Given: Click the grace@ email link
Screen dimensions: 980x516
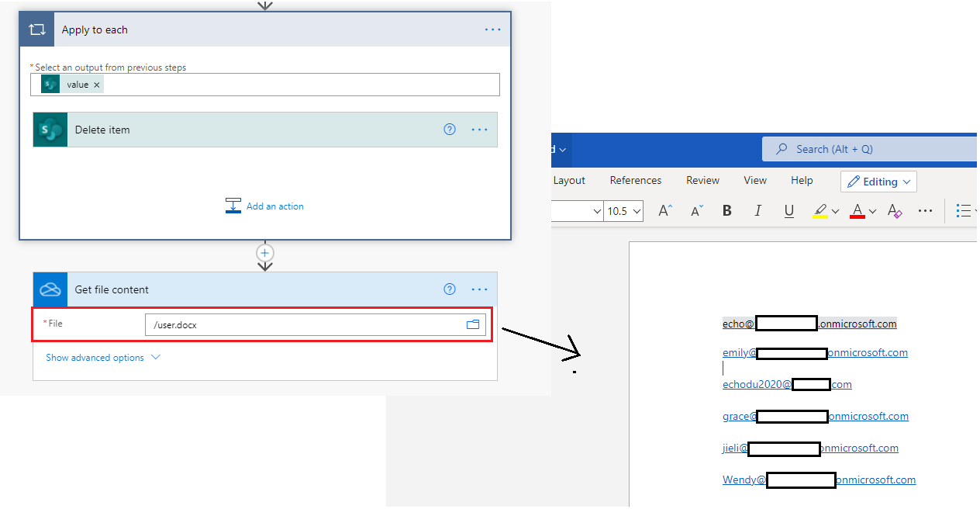Looking at the screenshot, I should (816, 416).
